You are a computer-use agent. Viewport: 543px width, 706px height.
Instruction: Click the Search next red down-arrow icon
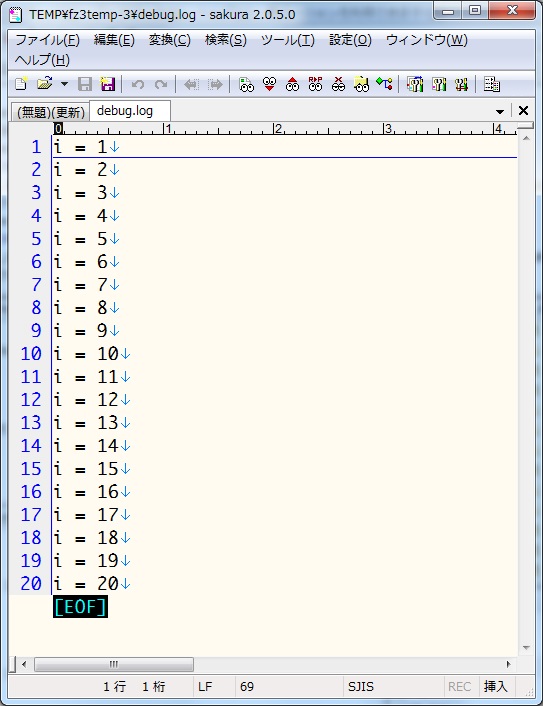tap(269, 84)
